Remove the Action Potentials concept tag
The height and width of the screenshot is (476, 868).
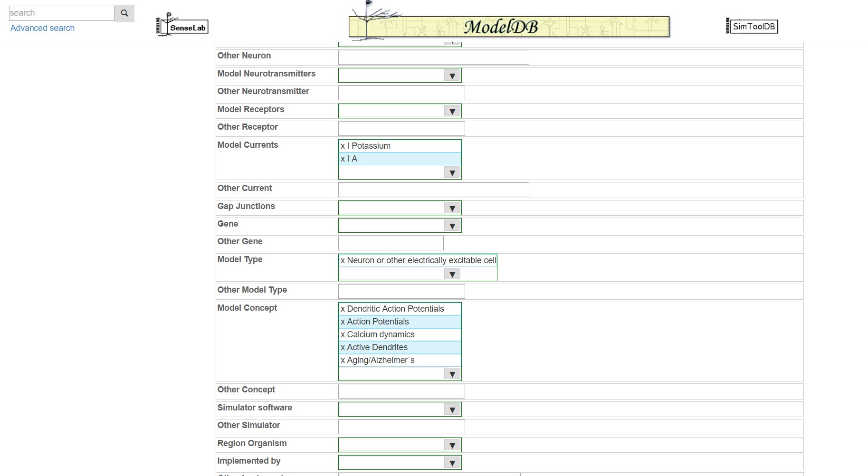(x=343, y=322)
